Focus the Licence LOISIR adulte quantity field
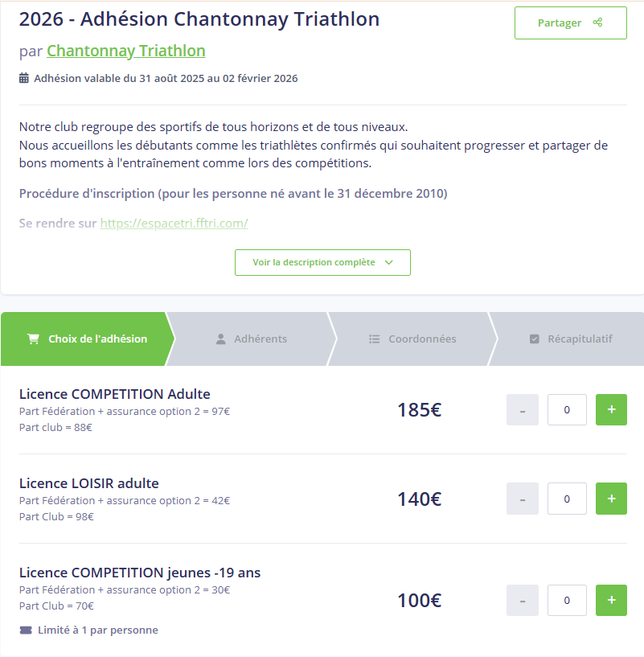Screen dimensions: 644x657 (567, 499)
